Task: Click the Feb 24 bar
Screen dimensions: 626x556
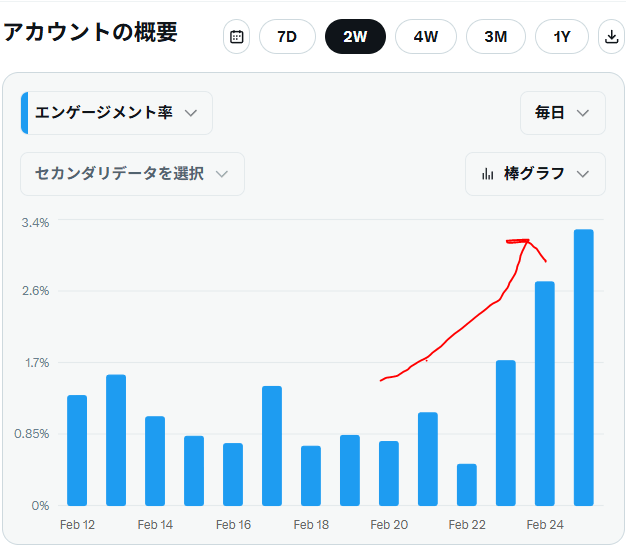Action: point(545,394)
